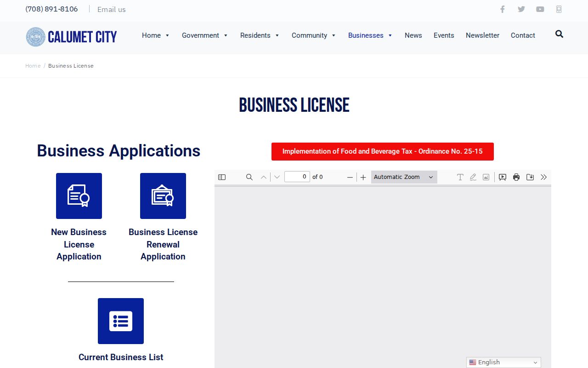Zoom in the PDF viewer
588x368 pixels.
click(x=363, y=177)
